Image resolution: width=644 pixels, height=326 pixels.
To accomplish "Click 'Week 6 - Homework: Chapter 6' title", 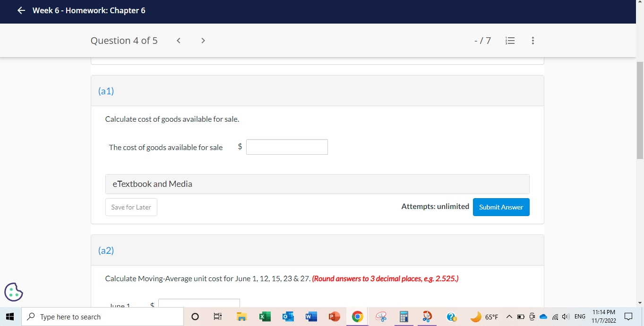I will tap(89, 10).
